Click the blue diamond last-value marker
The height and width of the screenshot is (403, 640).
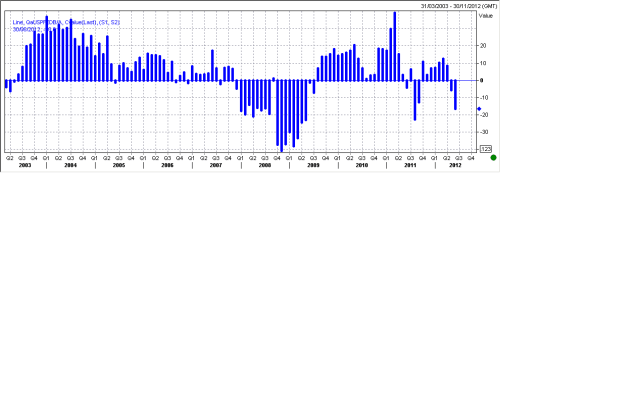pos(479,108)
